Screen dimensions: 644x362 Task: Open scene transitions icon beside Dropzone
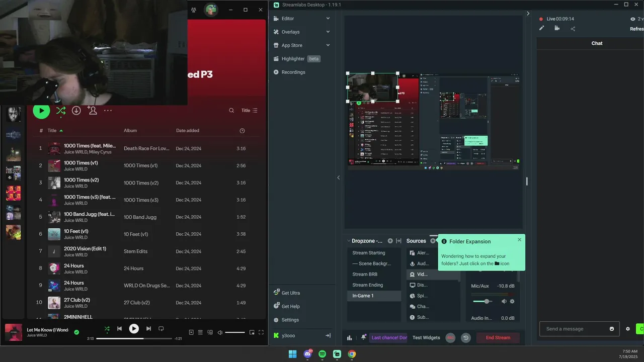(x=399, y=241)
